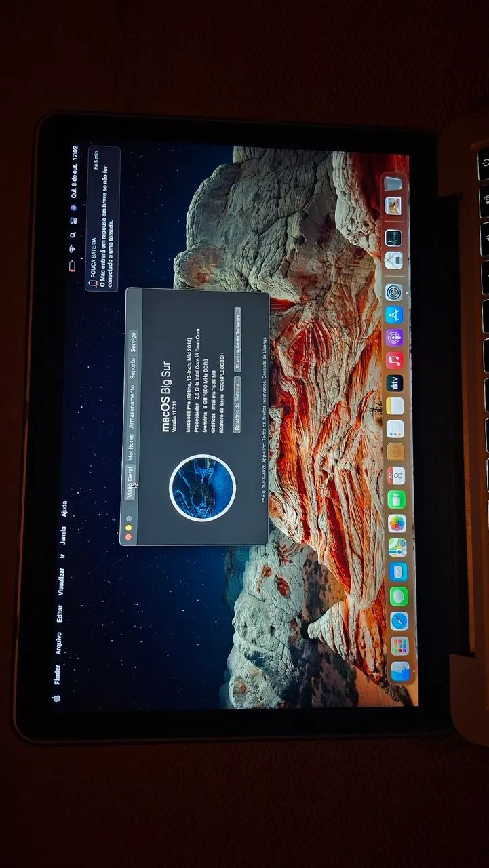Viewport: 489px width, 868px height.
Task: Click Atualização de Software button
Action: 238,340
